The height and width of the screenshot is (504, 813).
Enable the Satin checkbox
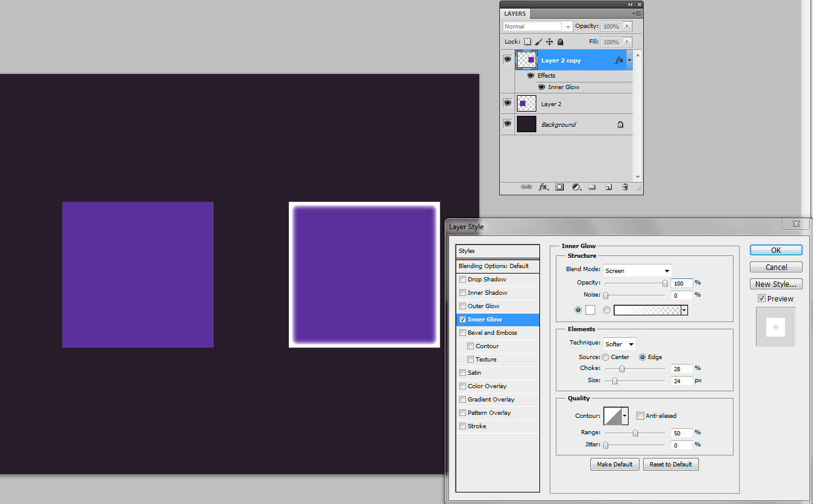[x=463, y=373]
